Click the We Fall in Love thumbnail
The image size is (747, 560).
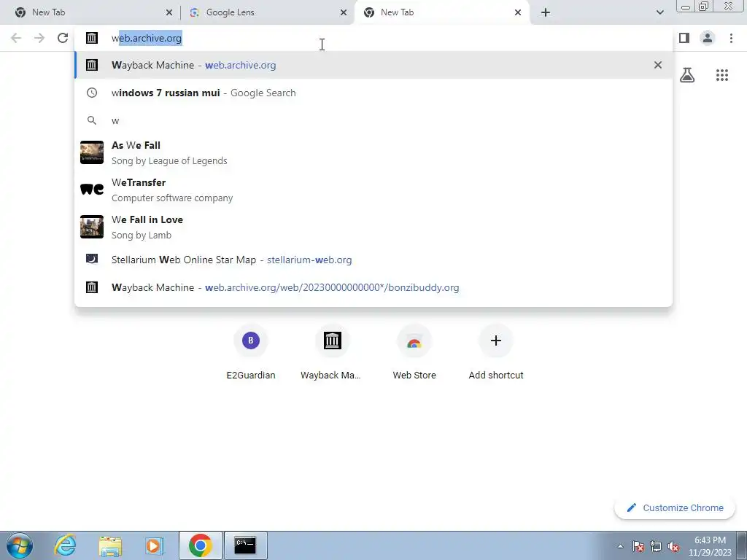tap(92, 227)
